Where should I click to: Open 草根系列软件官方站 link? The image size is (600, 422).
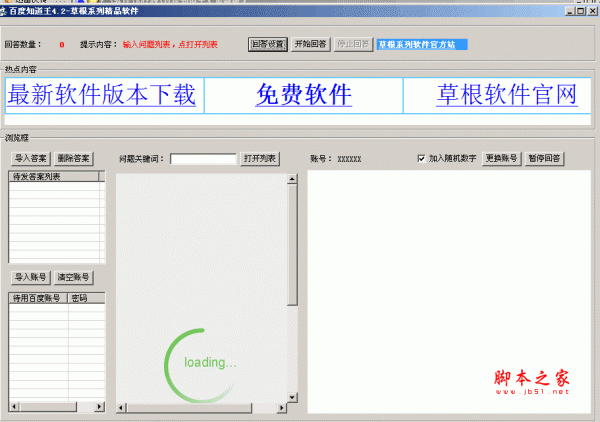click(422, 45)
